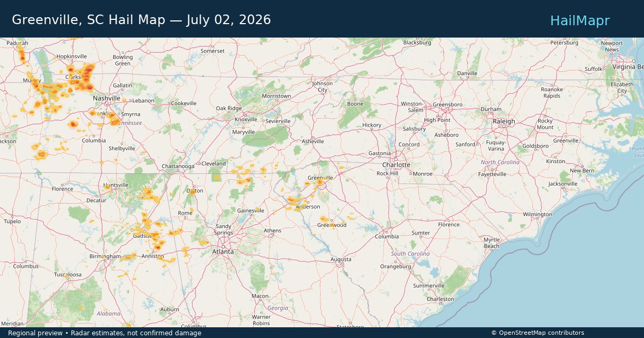Click the Columbia, South Carolina label

[387, 237]
